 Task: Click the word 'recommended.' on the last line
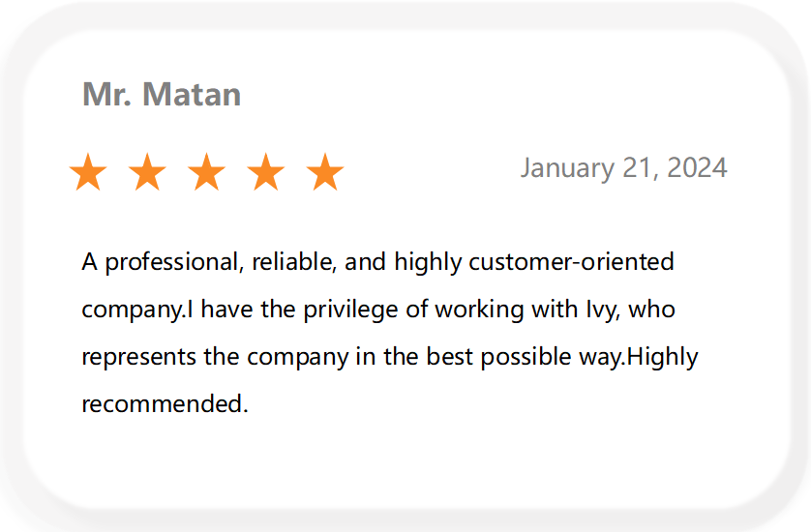click(165, 403)
